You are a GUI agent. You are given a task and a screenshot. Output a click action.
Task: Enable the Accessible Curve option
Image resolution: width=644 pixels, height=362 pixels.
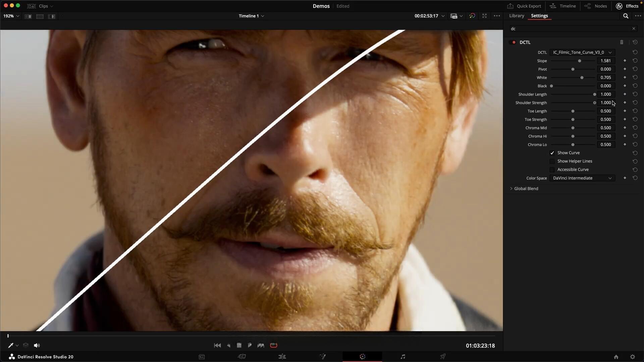[552, 170]
